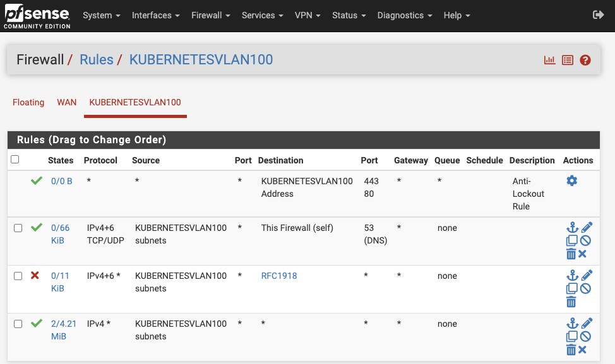Delete the RFC1918 rule with trash icon
The height and width of the screenshot is (364, 615).
click(571, 302)
